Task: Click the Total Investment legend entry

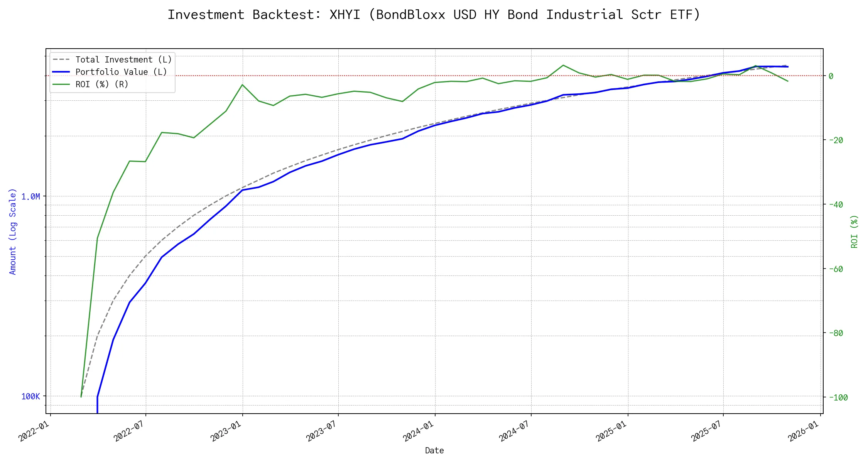Action: (123, 60)
